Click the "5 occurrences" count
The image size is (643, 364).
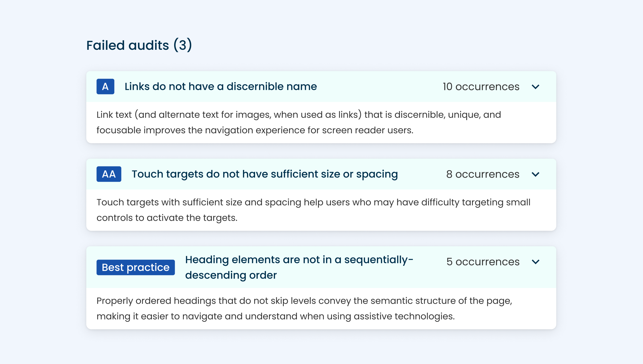click(483, 262)
